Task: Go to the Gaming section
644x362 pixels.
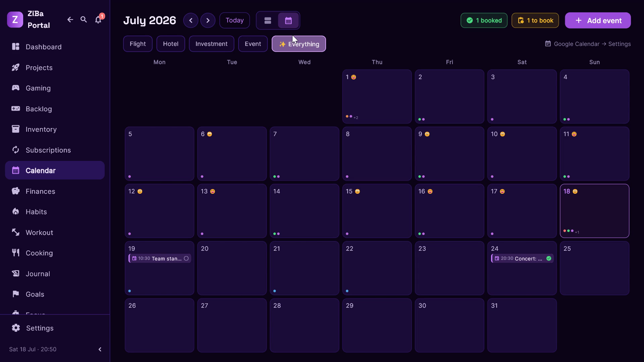Action: (55, 88)
